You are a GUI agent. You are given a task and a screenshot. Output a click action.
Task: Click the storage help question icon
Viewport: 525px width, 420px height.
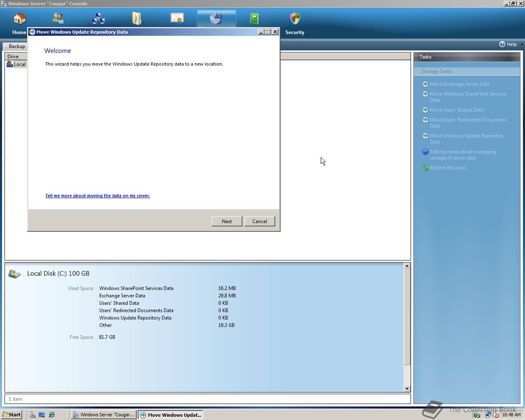(x=425, y=152)
